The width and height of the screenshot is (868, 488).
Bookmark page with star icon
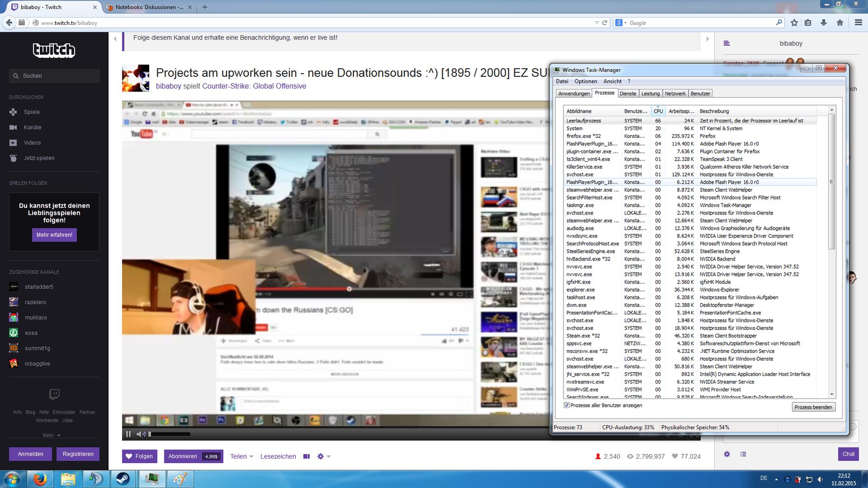coord(794,23)
